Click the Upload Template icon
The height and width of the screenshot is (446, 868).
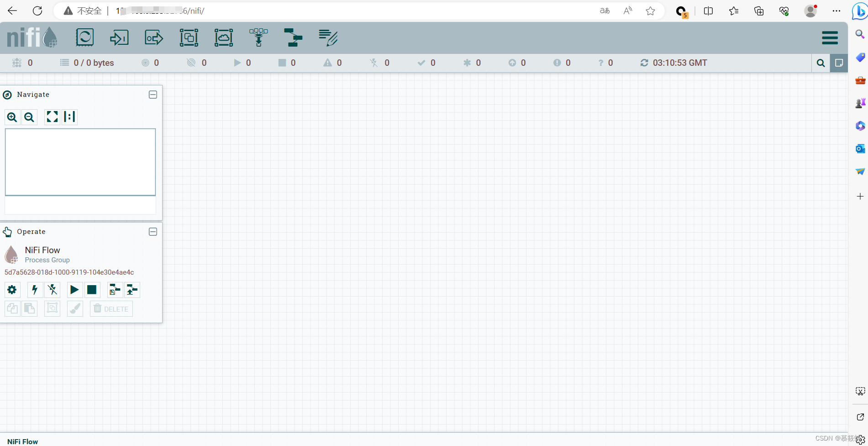[132, 290]
